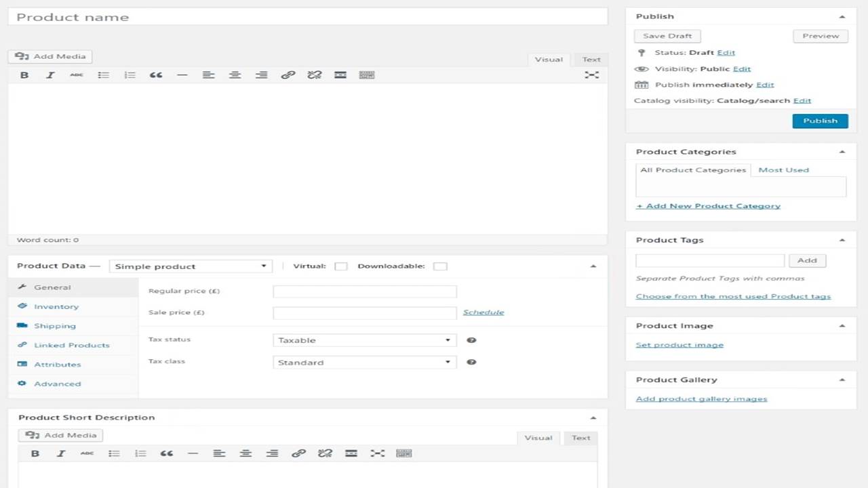Toggle bold in Short Description editor
The image size is (868, 488).
tap(35, 453)
